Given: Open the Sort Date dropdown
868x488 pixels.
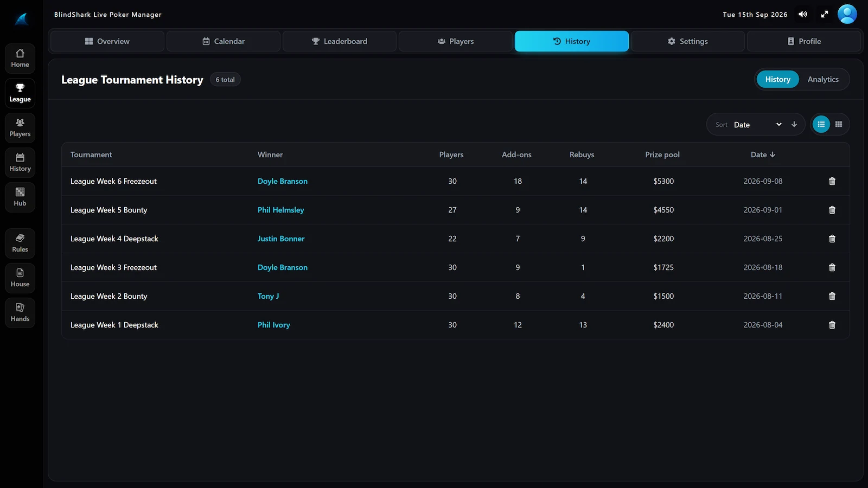Looking at the screenshot, I should click(757, 125).
